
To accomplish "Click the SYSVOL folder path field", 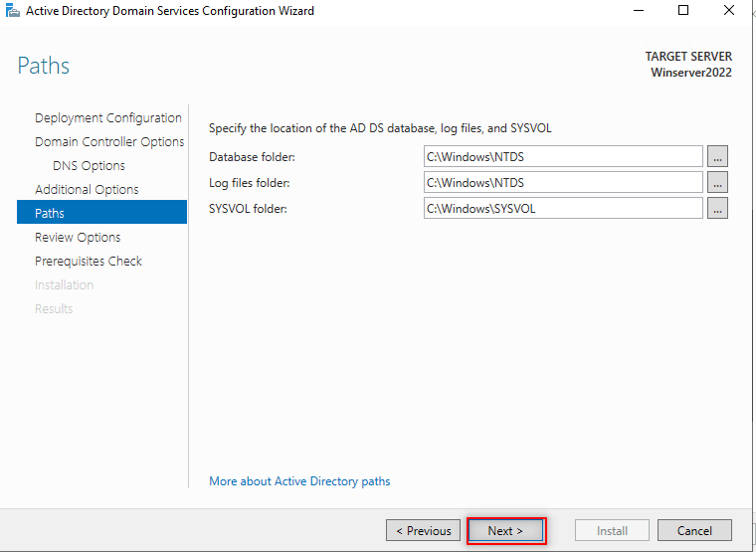I will (x=563, y=209).
